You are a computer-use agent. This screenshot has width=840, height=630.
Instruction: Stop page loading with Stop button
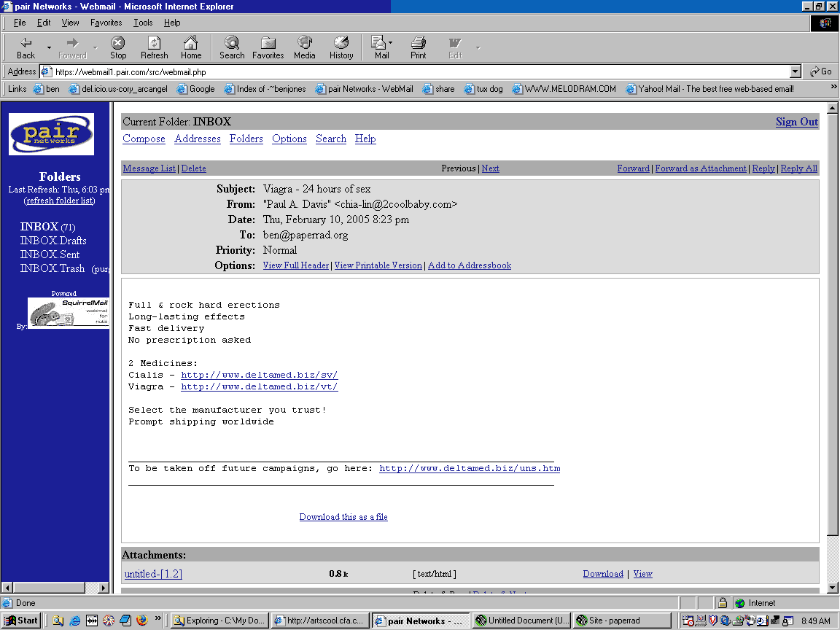pos(118,47)
